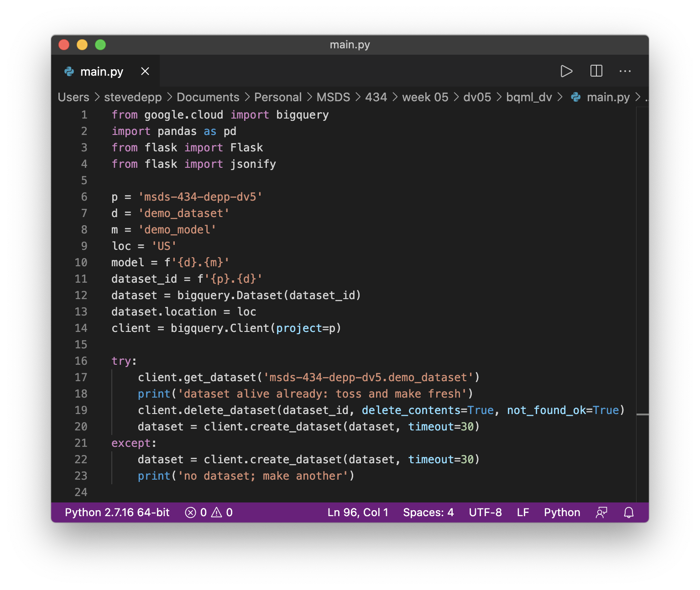Open the split editor icon
The width and height of the screenshot is (700, 590).
coord(596,71)
